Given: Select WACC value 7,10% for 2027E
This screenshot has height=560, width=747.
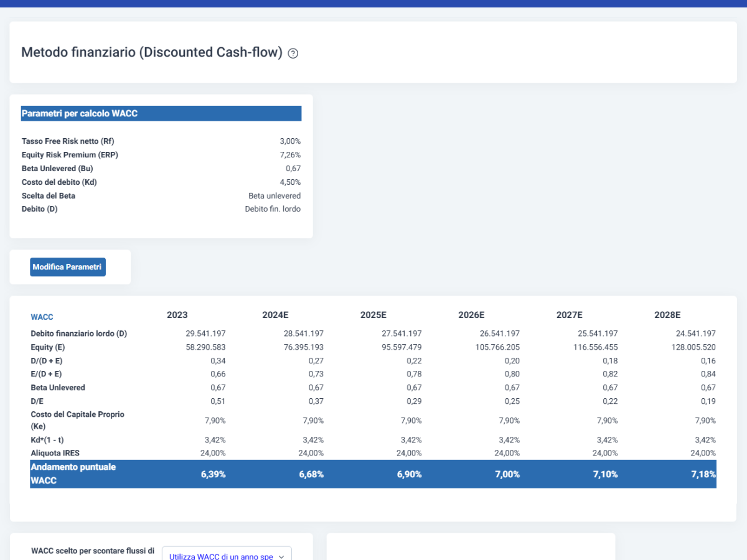Looking at the screenshot, I should [x=605, y=474].
